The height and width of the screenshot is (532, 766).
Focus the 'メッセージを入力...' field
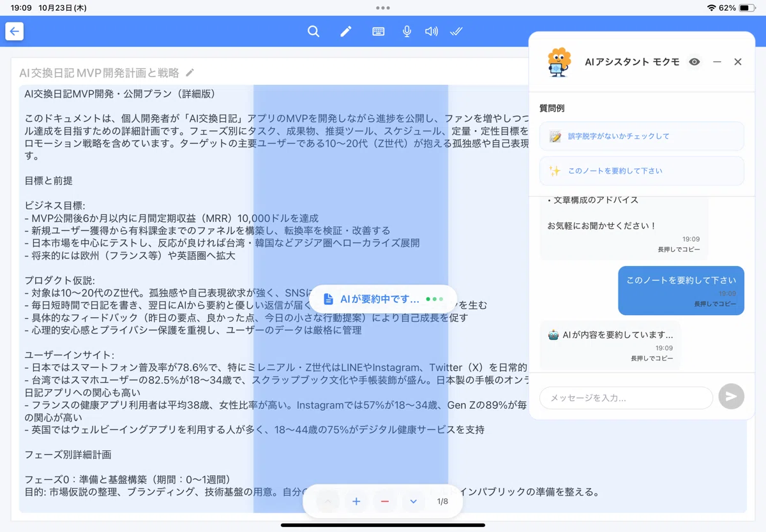pyautogui.click(x=626, y=397)
